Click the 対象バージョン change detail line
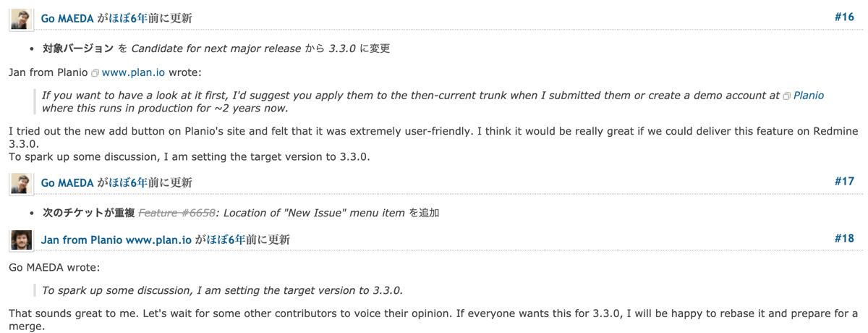 tap(216, 49)
